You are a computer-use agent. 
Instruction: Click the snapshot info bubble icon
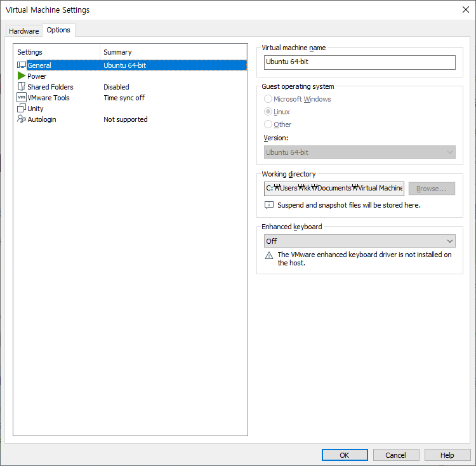(269, 205)
